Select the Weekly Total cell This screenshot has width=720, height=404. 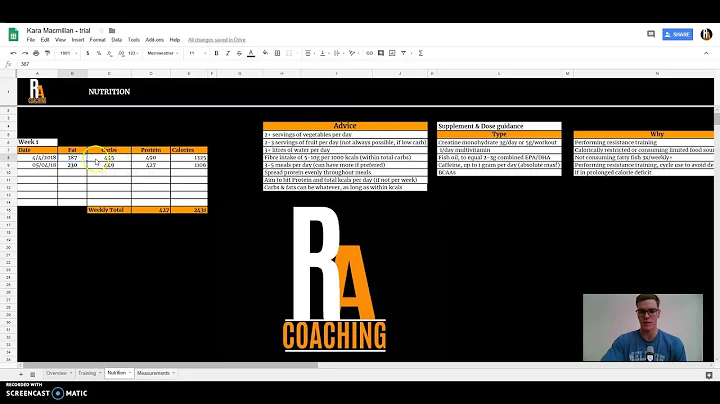pyautogui.click(x=109, y=210)
